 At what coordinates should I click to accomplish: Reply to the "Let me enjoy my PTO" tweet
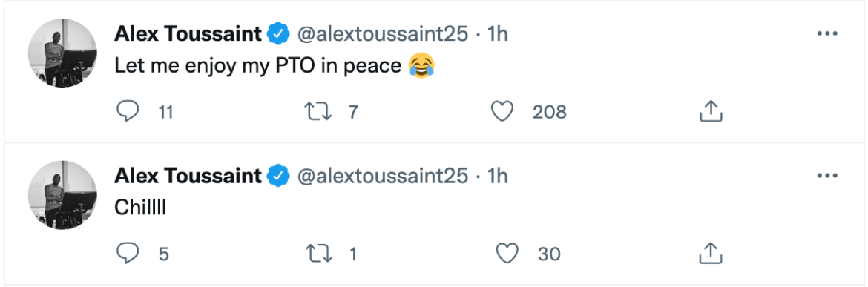tap(128, 112)
